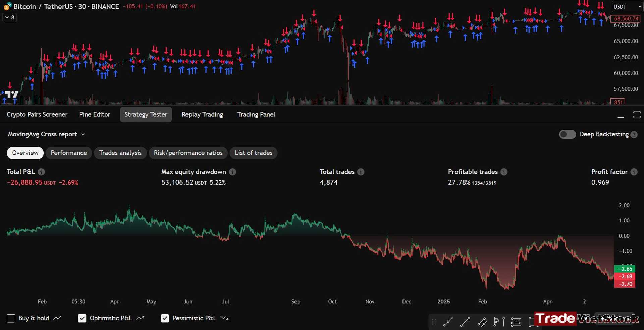The height and width of the screenshot is (330, 644).
Task: Click Max equity drawdown info icon
Action: point(232,172)
